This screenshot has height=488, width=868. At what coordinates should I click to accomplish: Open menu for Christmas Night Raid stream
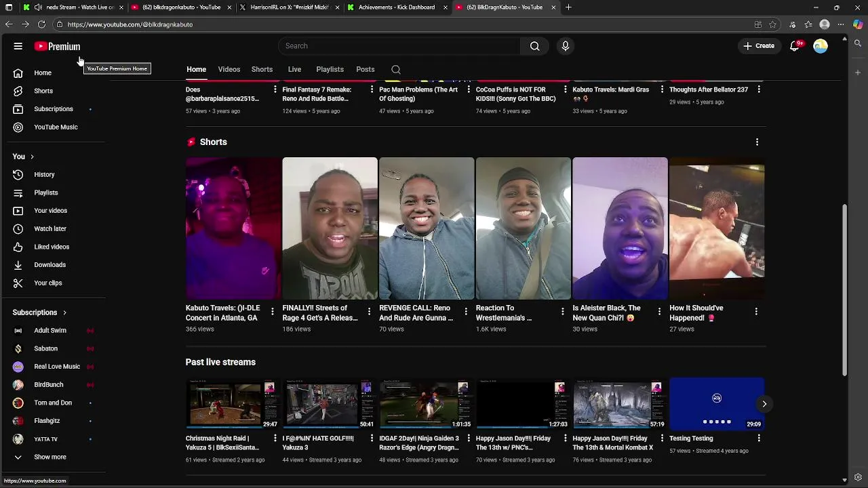point(275,439)
